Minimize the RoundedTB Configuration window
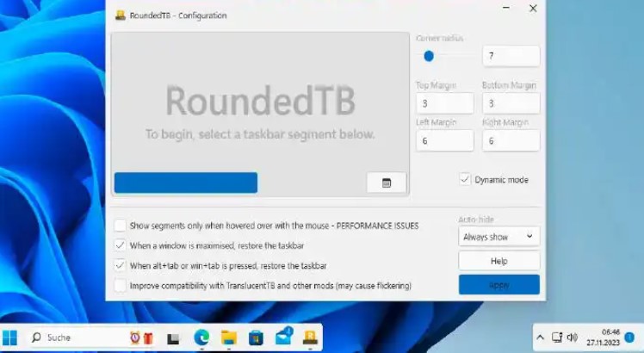644x353 pixels. (x=506, y=8)
